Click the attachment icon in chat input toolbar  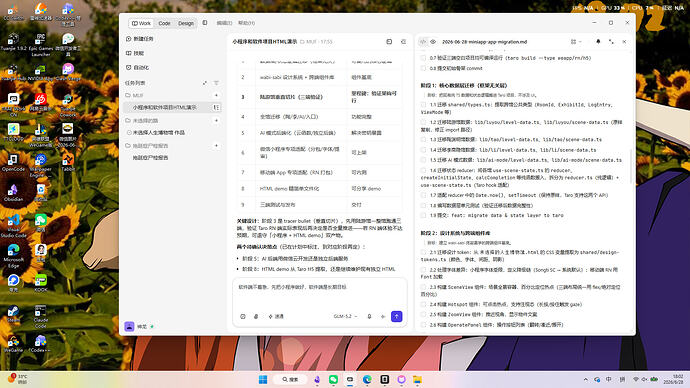pos(256,316)
